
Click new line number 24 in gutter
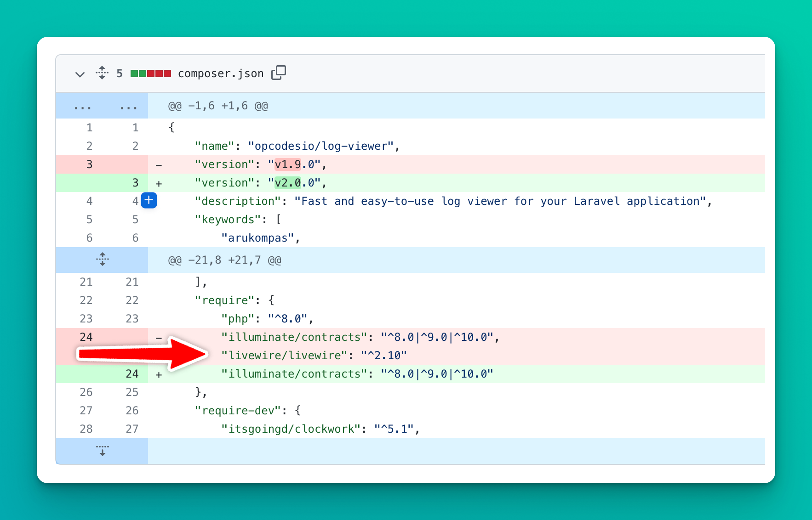(132, 374)
